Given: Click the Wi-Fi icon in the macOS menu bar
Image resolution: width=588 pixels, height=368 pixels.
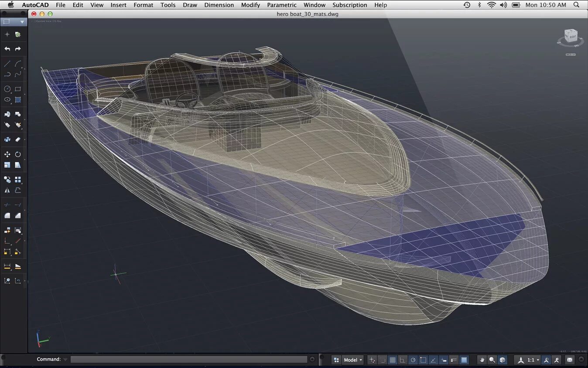Looking at the screenshot, I should [x=491, y=5].
